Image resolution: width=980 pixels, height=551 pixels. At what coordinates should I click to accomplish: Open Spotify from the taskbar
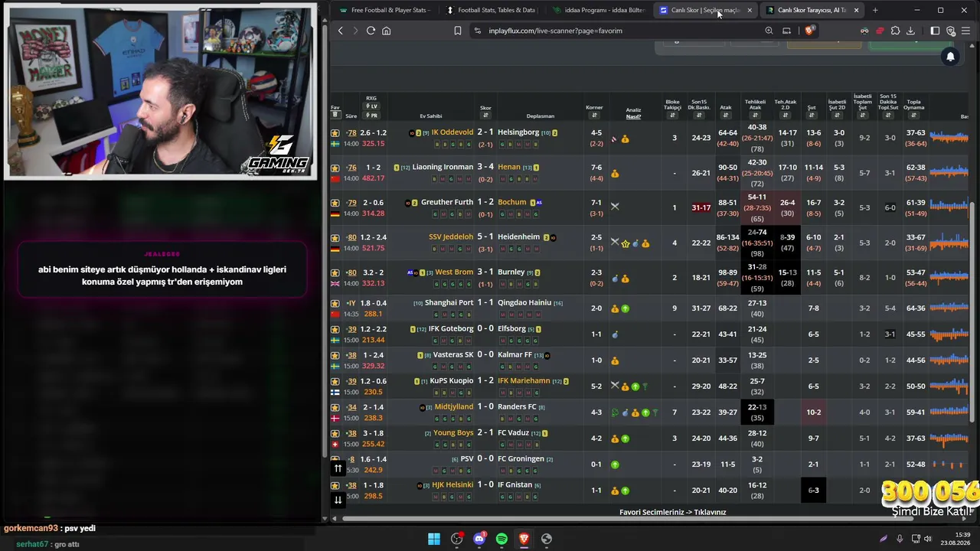click(501, 539)
